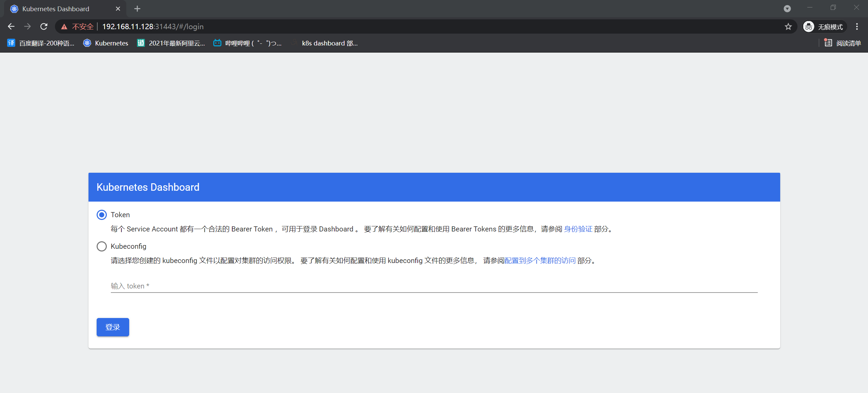Bookmark this page with the star icon
Screen dimensions: 868x393
pos(788,26)
